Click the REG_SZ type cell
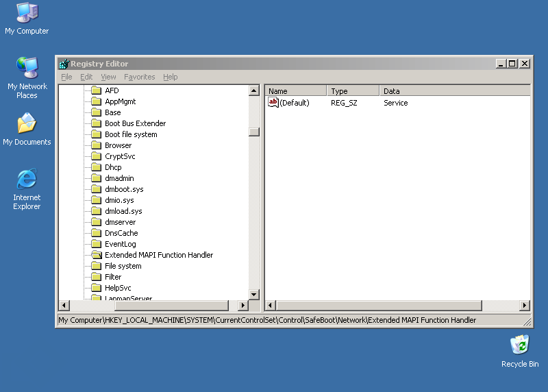This screenshot has height=392, width=548. (x=344, y=103)
